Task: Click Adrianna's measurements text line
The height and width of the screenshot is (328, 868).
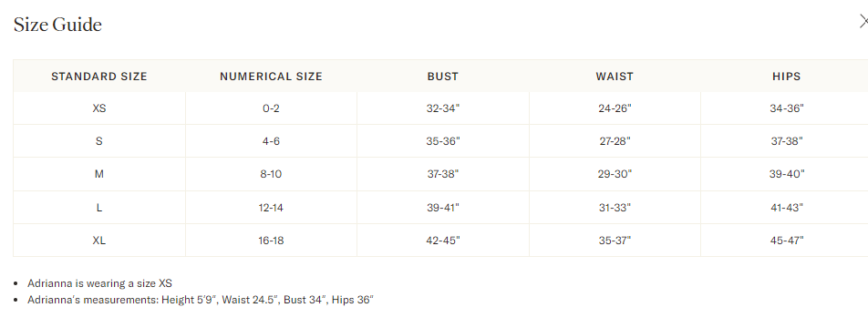Action: 201,301
